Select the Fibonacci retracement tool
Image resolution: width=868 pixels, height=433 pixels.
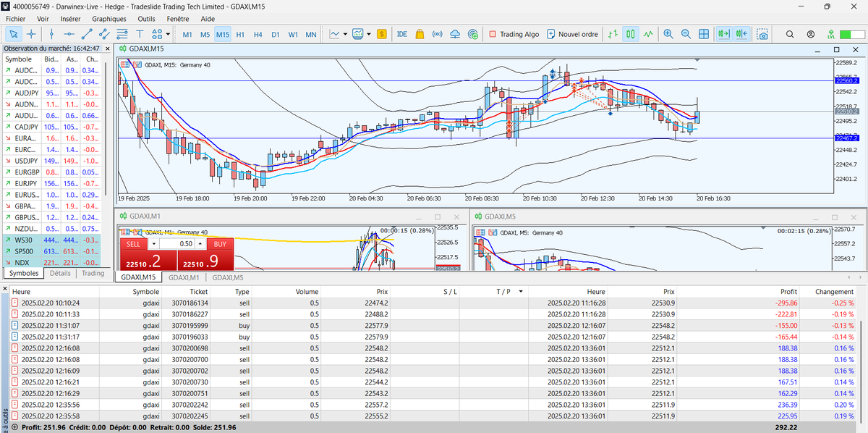(x=122, y=34)
